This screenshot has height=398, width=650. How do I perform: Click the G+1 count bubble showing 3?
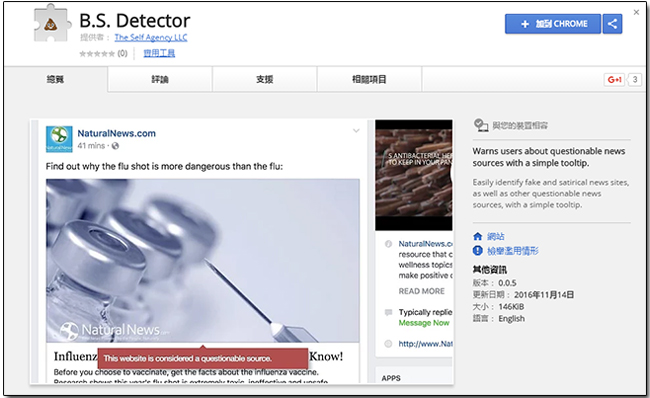point(634,80)
